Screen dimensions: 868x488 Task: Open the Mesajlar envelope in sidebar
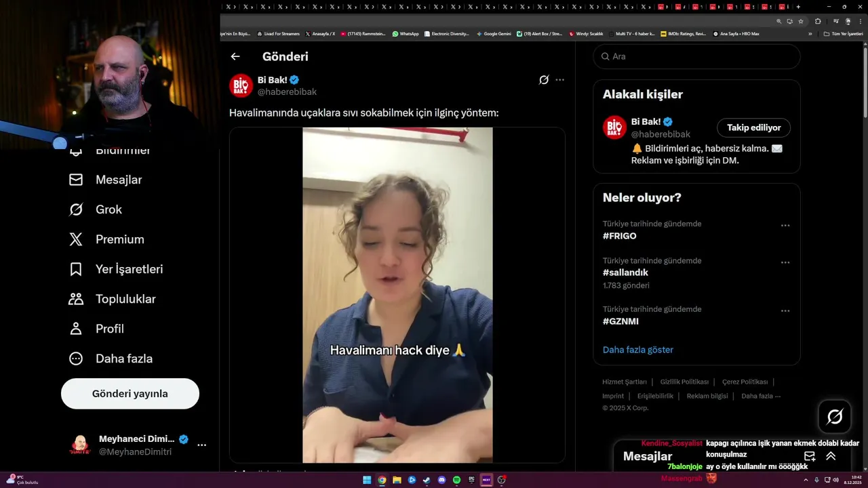76,180
